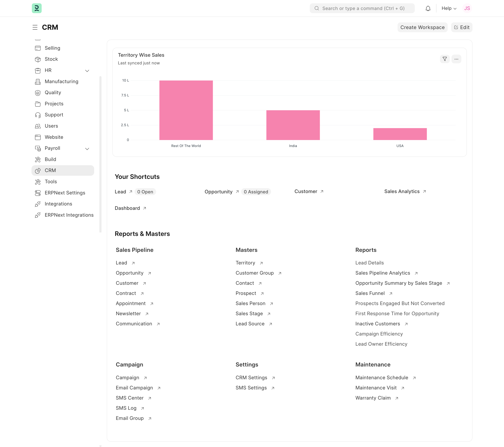
Task: Toggle the sidebar with the hamburger icon
Action: click(x=35, y=27)
